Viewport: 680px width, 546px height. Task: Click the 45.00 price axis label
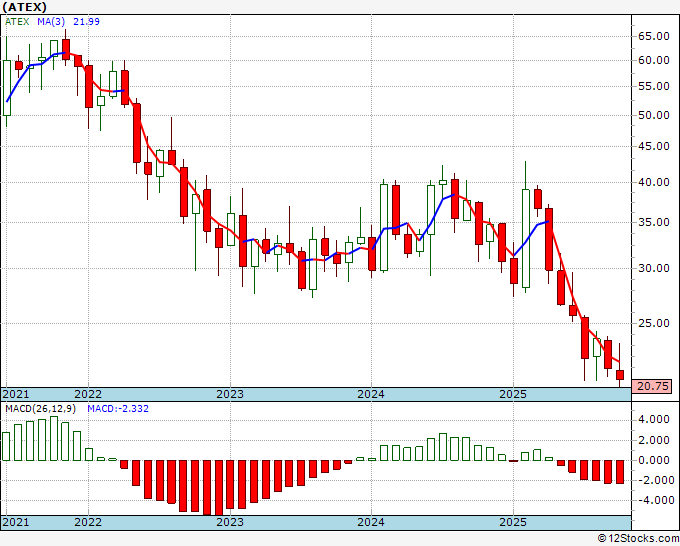654,147
